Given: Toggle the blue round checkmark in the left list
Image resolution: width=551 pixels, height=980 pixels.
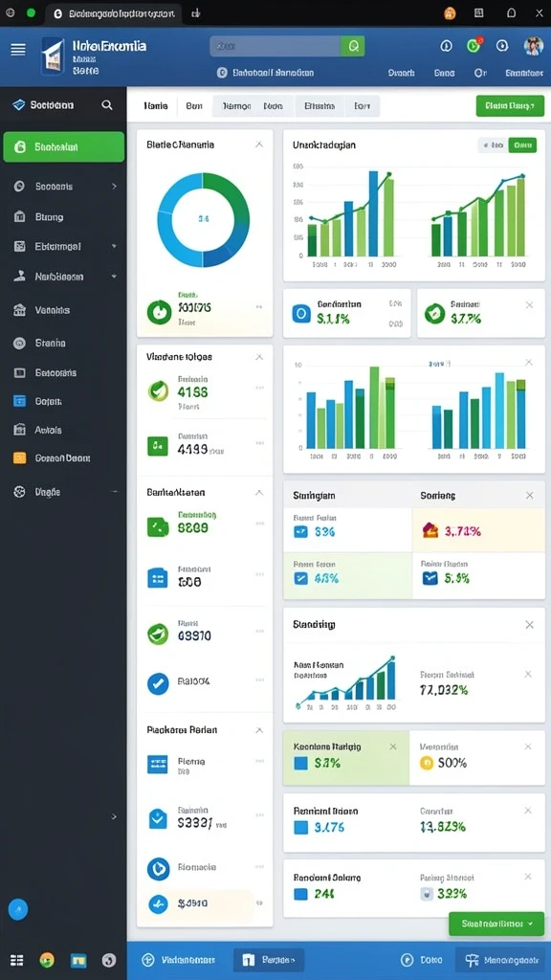Looking at the screenshot, I should (x=158, y=683).
